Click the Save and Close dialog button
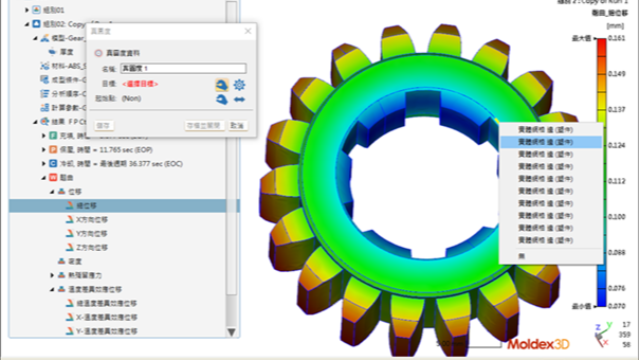This screenshot has width=640, height=360. click(x=204, y=125)
